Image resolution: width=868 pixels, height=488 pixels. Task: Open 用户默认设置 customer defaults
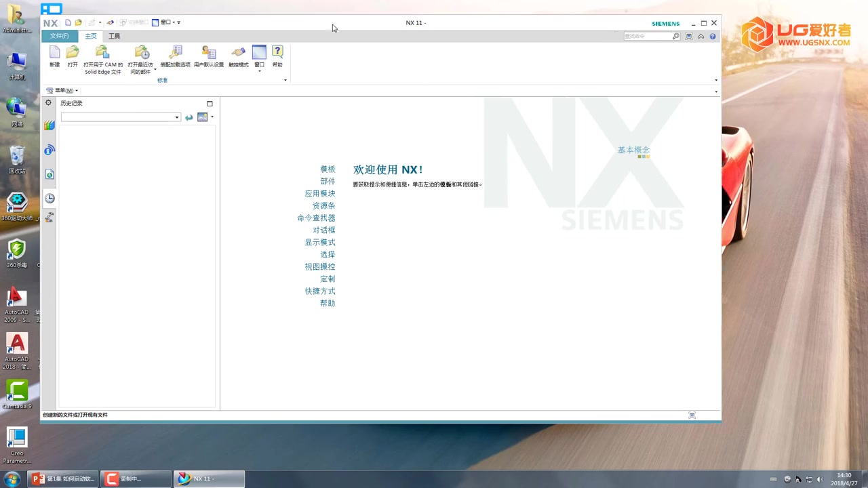pyautogui.click(x=209, y=53)
